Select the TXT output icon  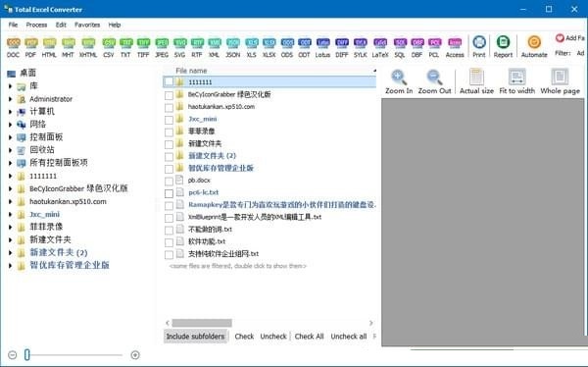[125, 47]
